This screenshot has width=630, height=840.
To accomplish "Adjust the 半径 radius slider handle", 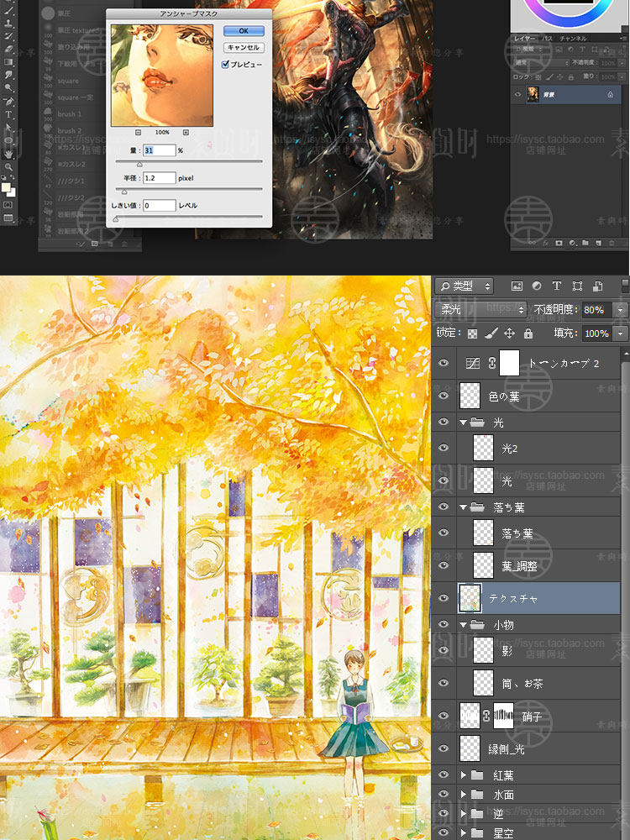I will [x=124, y=192].
